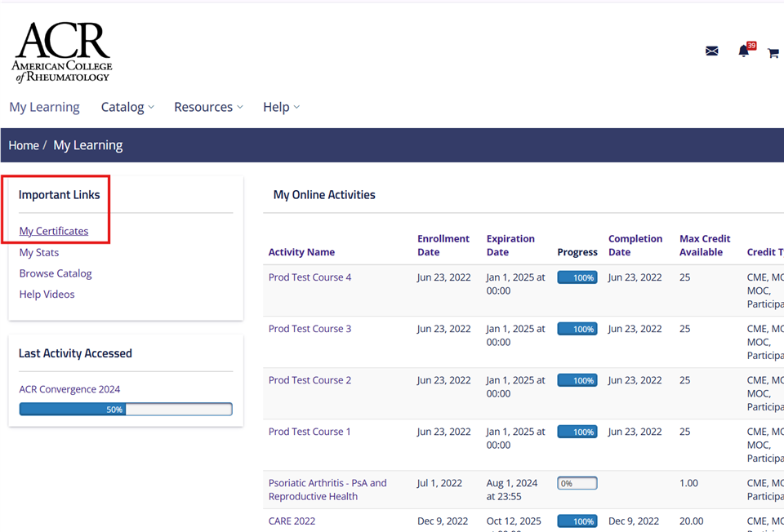Sort by Expiration Date column header
784x532 pixels.
pyautogui.click(x=510, y=246)
